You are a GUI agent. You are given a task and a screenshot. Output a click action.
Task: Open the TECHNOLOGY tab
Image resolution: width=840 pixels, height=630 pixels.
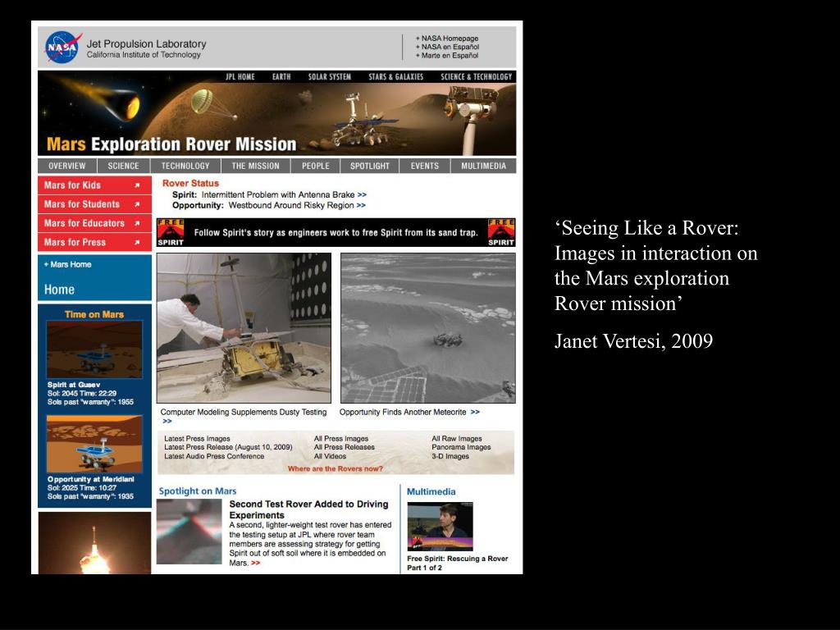tap(185, 166)
